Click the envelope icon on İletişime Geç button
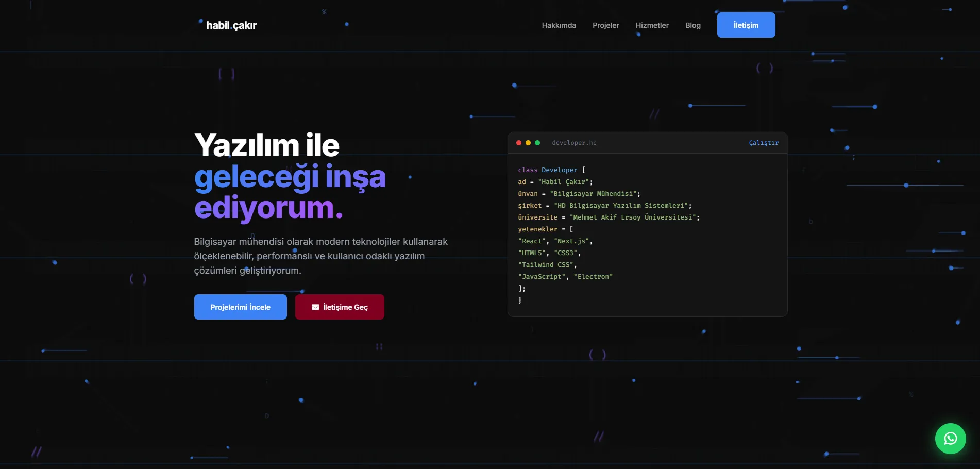This screenshot has height=469, width=980. (x=316, y=307)
